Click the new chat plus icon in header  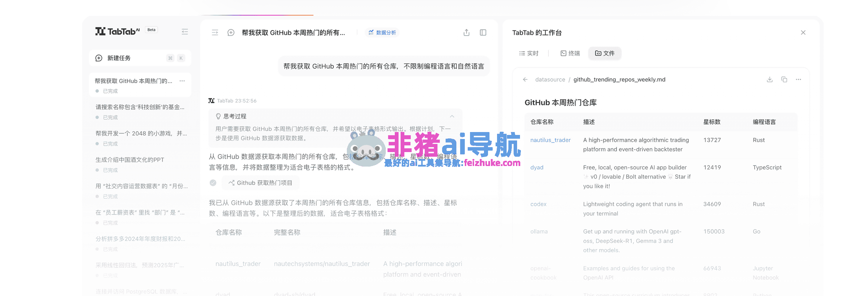(231, 33)
